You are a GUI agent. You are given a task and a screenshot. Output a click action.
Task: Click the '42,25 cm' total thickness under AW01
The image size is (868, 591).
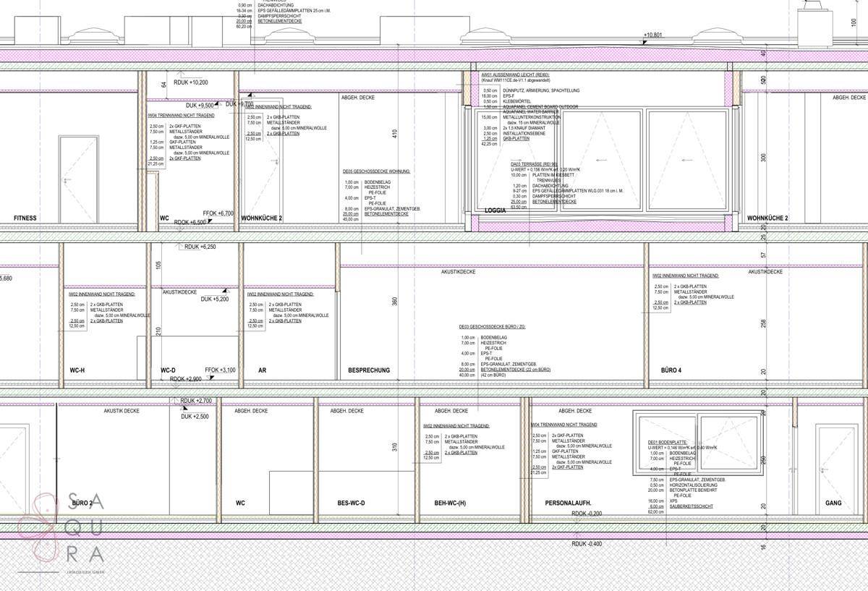pyautogui.click(x=490, y=144)
